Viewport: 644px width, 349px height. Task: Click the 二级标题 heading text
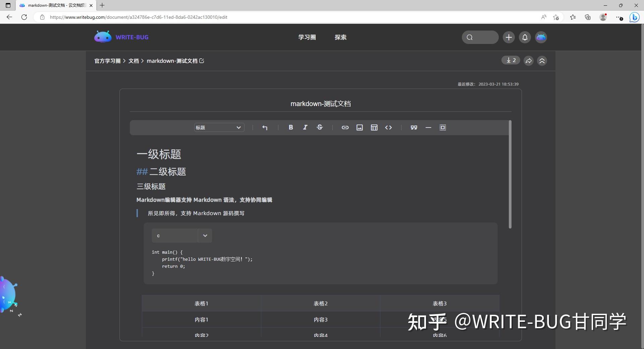pyautogui.click(x=168, y=172)
